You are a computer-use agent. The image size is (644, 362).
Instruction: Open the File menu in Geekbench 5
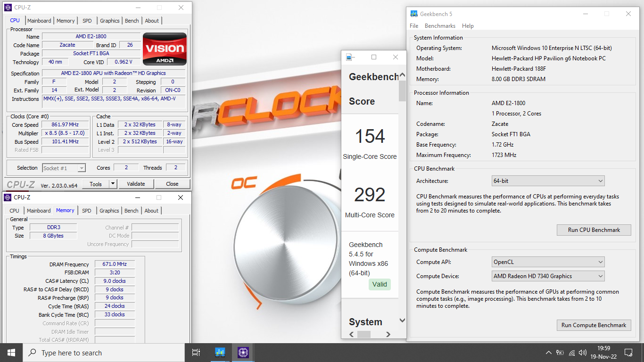click(x=414, y=26)
